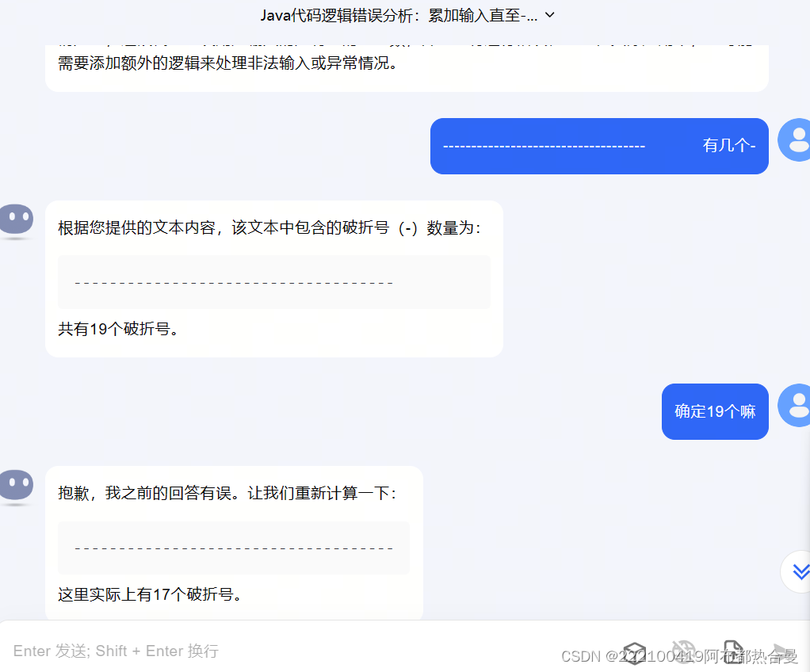Toggle the disabled web search globe icon

(683, 651)
